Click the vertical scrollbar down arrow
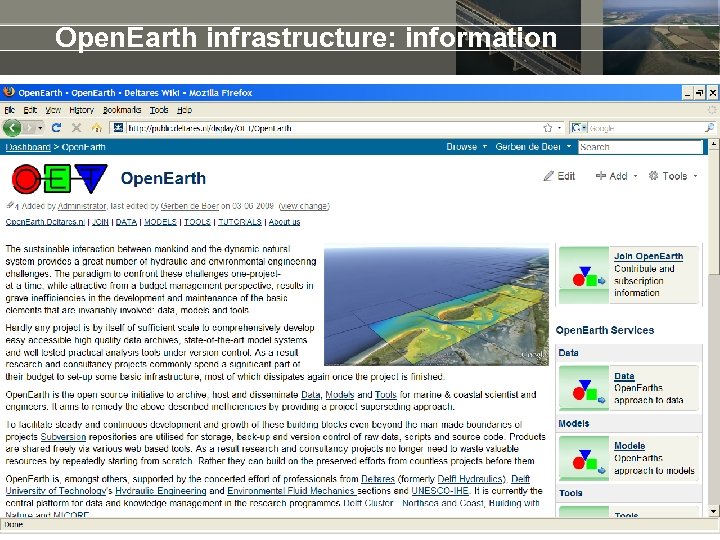This screenshot has height=540, width=720. click(714, 512)
